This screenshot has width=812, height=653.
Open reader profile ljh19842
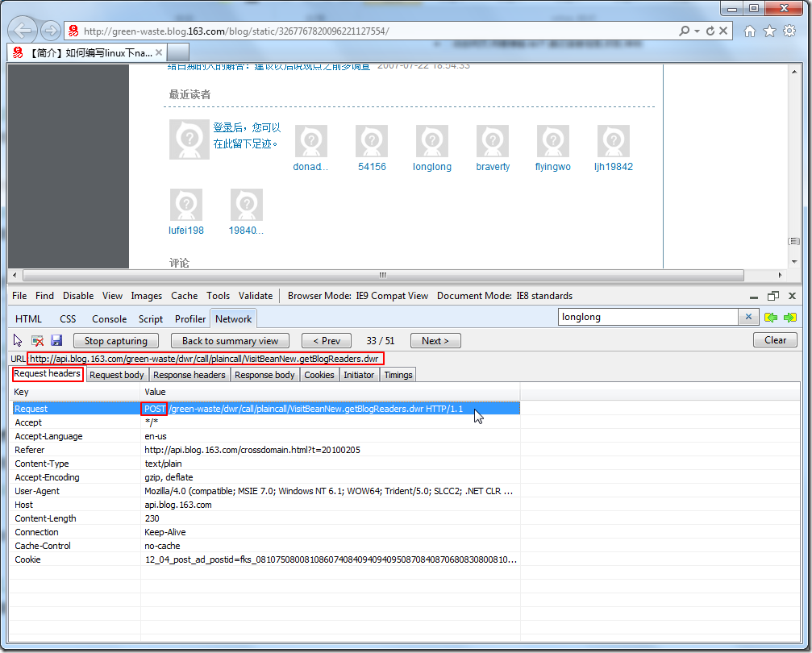click(613, 167)
